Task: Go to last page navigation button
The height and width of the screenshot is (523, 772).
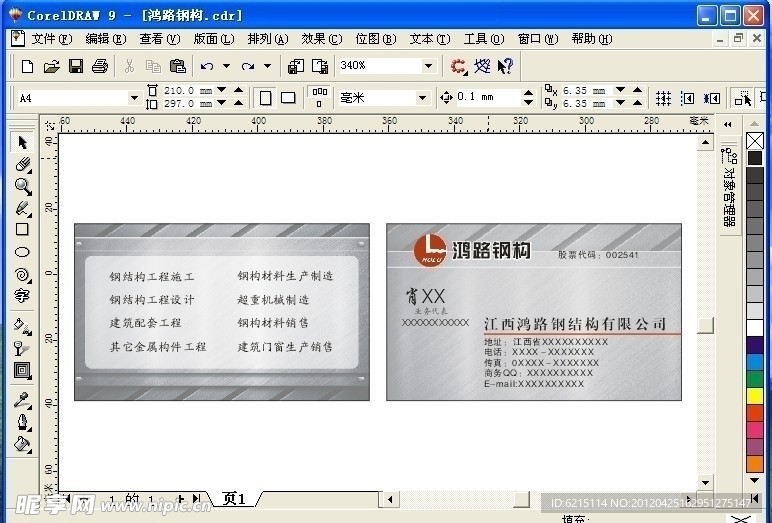Action: click(197, 498)
